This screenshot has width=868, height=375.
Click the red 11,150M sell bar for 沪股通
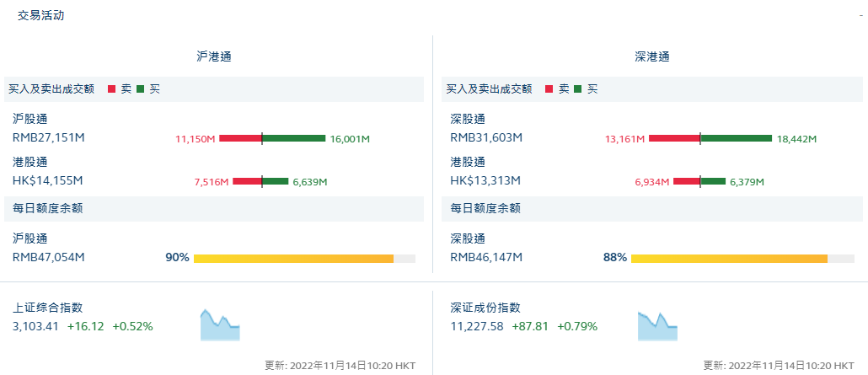pyautogui.click(x=240, y=138)
